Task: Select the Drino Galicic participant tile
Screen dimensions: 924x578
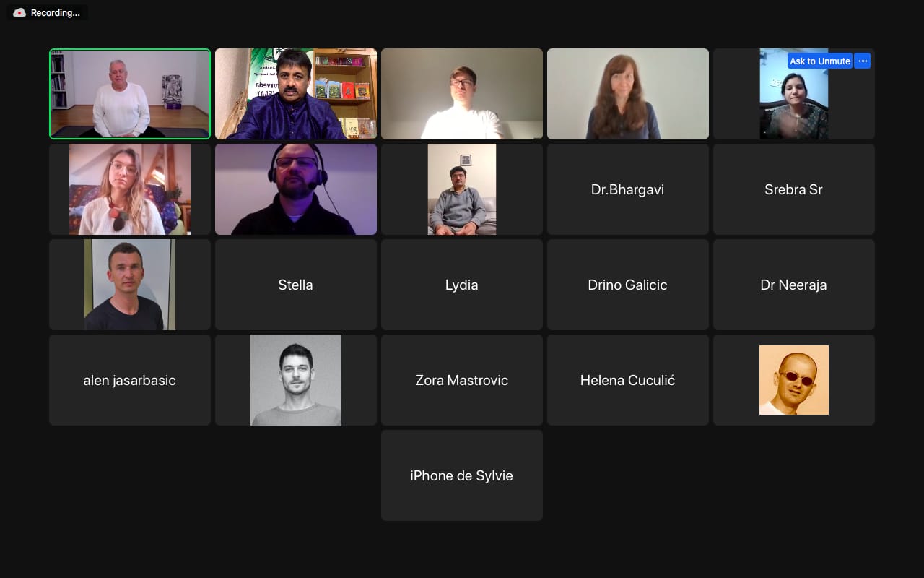Action: [628, 285]
